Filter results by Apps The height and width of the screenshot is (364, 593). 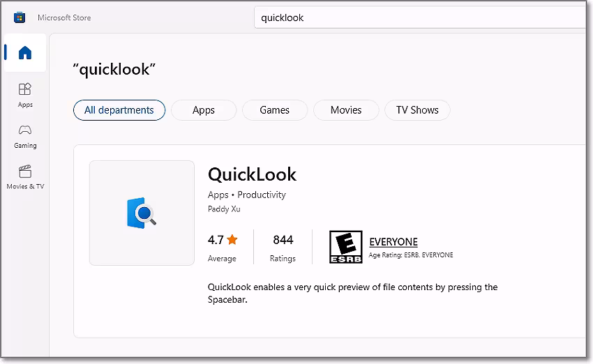[204, 110]
